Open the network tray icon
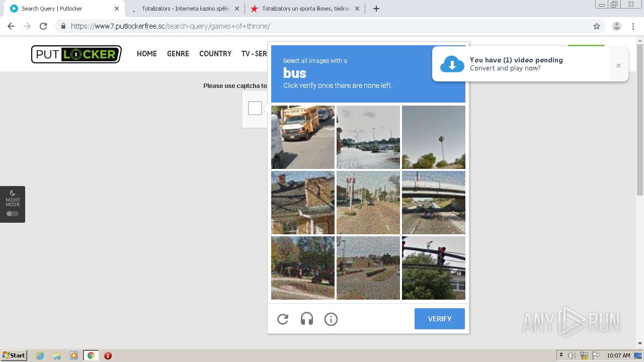The image size is (644, 362). point(584,355)
